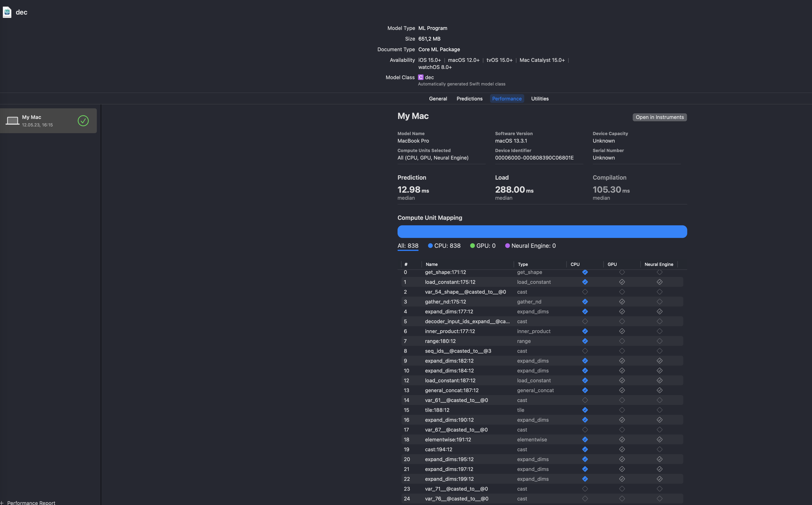
Task: Click empty CPU diamond for seq_ids__@casted_to__@3 row
Action: (585, 351)
